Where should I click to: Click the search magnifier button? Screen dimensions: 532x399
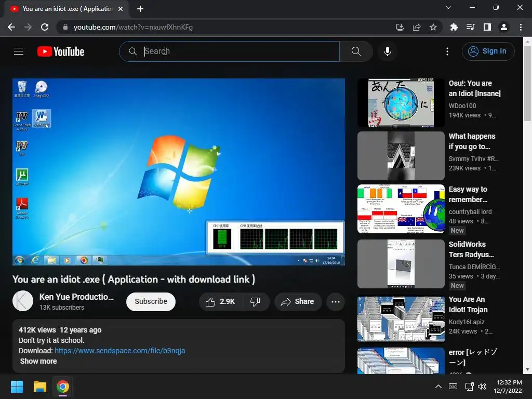pos(356,51)
